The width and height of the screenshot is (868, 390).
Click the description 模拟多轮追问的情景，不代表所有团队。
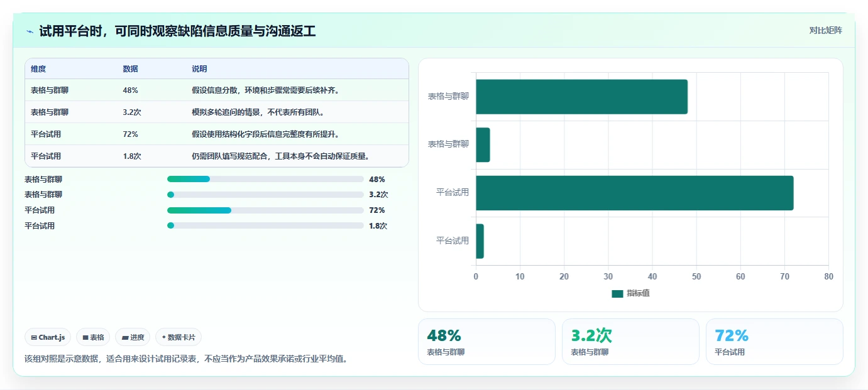click(x=258, y=112)
